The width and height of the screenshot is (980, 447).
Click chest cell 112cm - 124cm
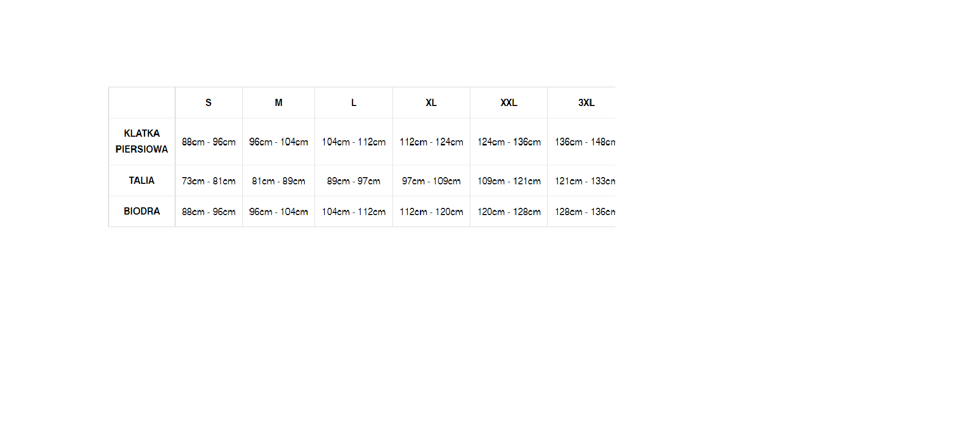click(x=431, y=142)
